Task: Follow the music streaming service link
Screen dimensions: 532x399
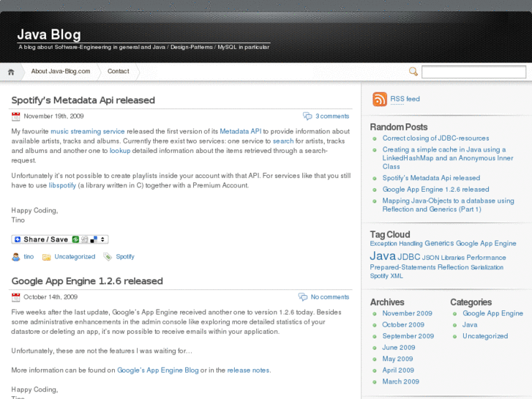Action: pyautogui.click(x=88, y=132)
